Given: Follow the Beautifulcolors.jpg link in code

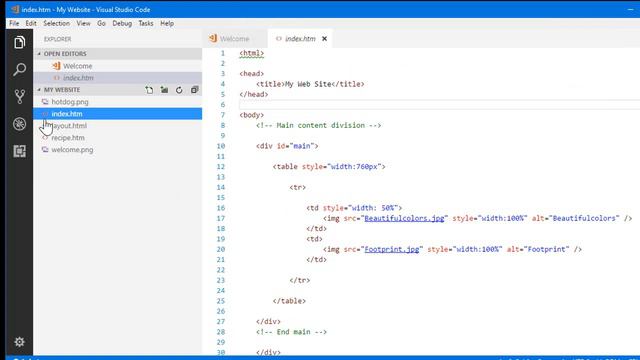Looking at the screenshot, I should click(x=404, y=218).
